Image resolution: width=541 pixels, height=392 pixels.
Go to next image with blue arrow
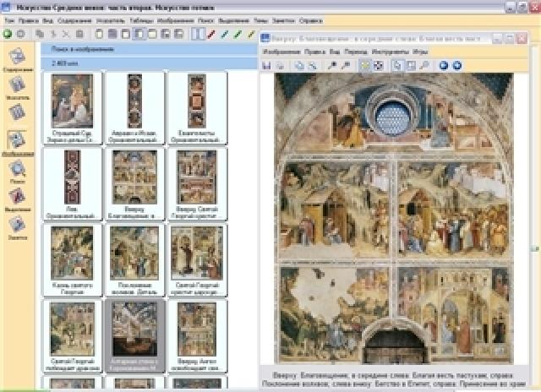point(456,65)
